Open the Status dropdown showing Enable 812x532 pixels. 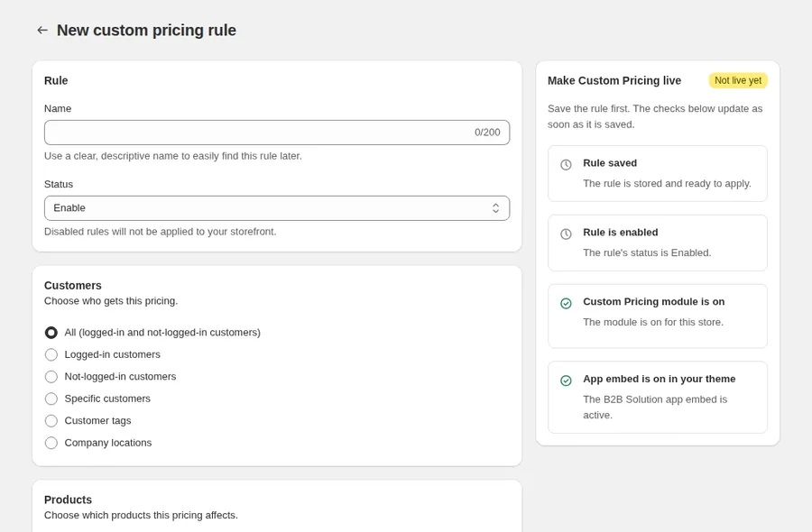(277, 208)
